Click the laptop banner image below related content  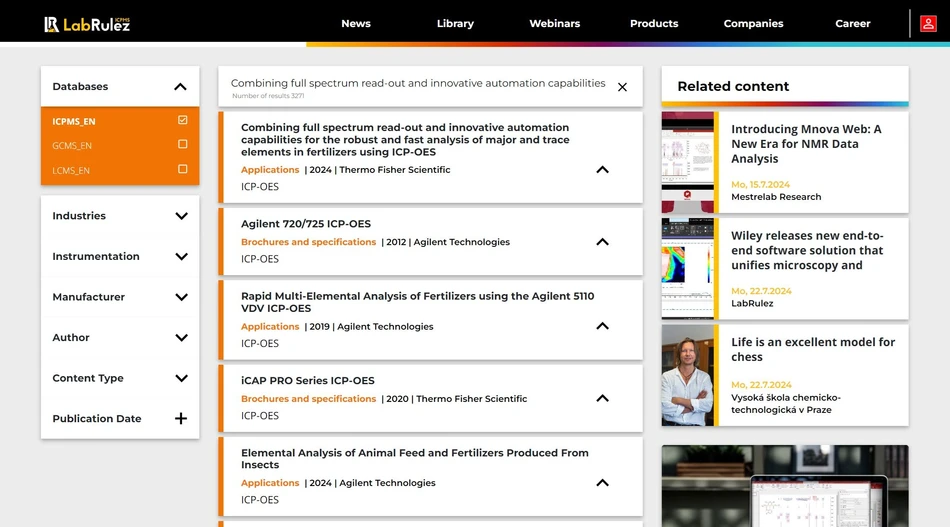(785, 486)
